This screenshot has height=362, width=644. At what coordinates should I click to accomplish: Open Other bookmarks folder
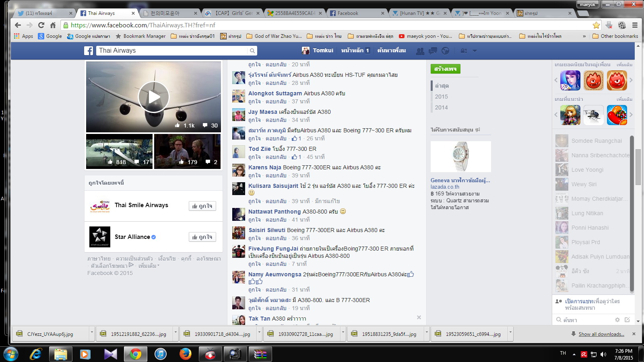[x=615, y=36]
